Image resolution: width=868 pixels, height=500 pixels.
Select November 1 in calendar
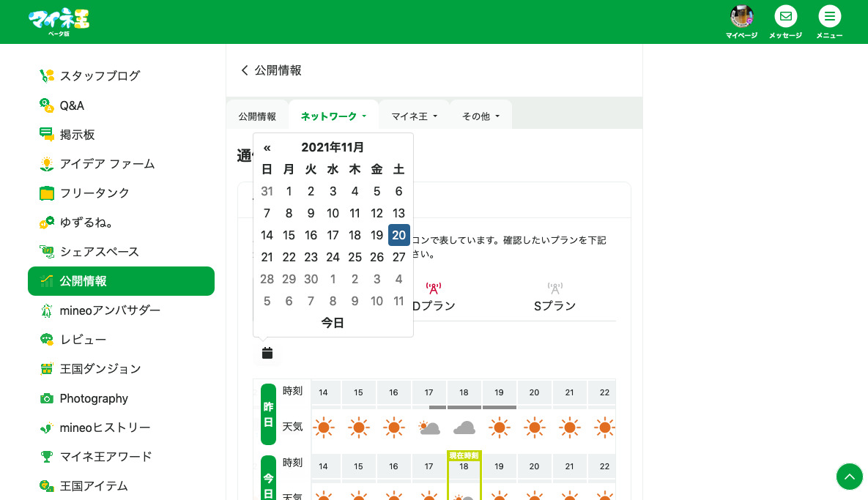(x=289, y=191)
